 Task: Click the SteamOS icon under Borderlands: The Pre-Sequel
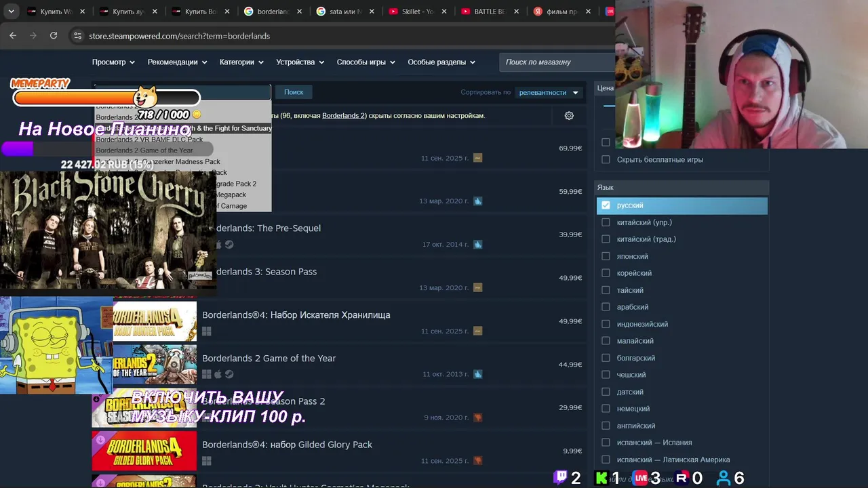(229, 245)
